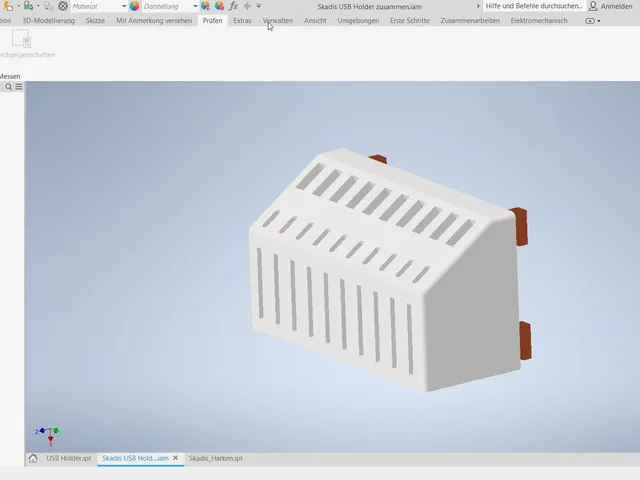Open the Umgebungen ribbon tab

pos(358,20)
